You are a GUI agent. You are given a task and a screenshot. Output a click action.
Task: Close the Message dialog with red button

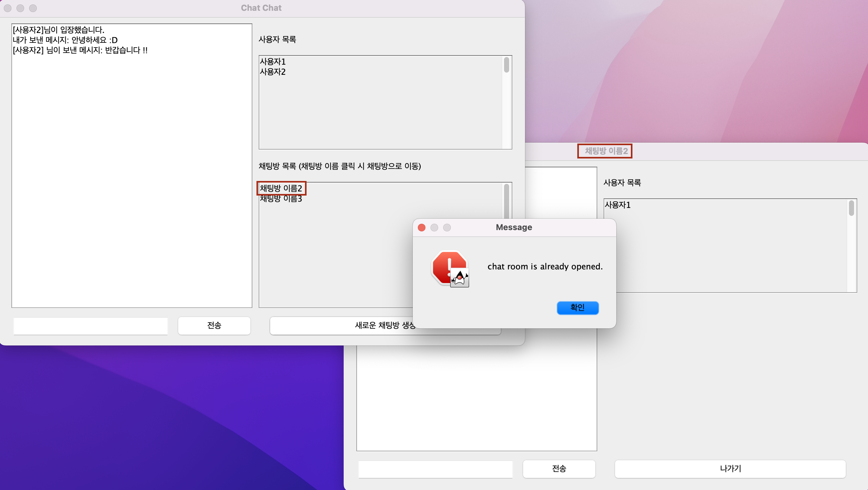(x=421, y=228)
